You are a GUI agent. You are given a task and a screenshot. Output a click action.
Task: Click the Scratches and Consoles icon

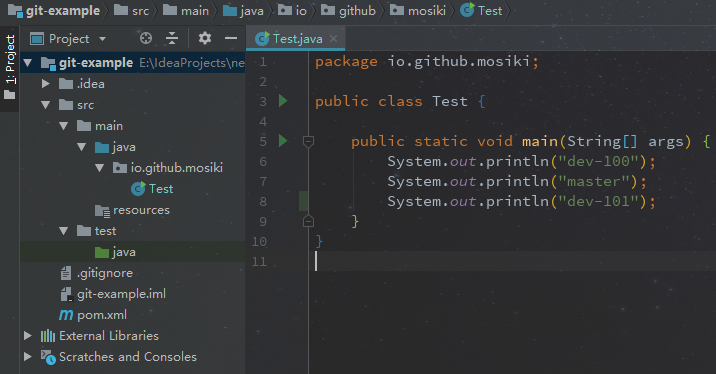point(48,357)
